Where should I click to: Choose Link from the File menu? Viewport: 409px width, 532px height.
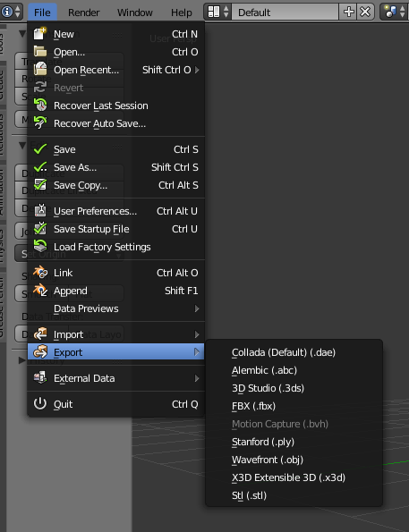pos(115,273)
